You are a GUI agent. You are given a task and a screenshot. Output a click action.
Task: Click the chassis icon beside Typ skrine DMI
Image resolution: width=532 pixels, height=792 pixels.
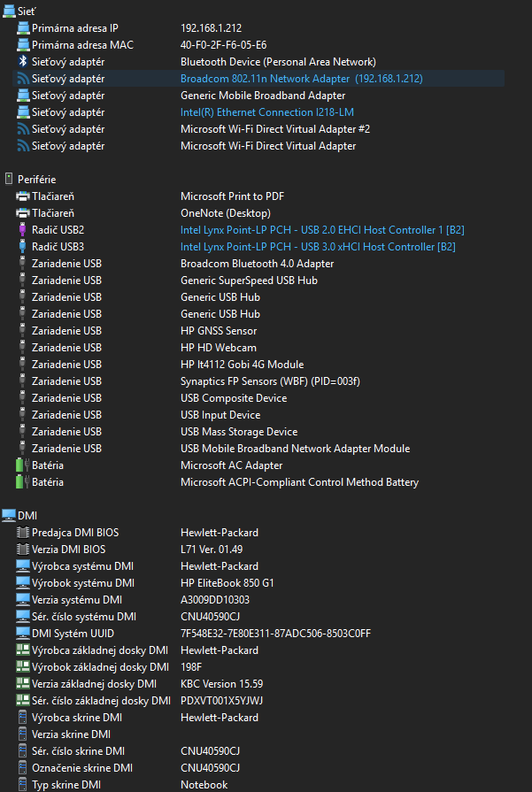coord(22,784)
